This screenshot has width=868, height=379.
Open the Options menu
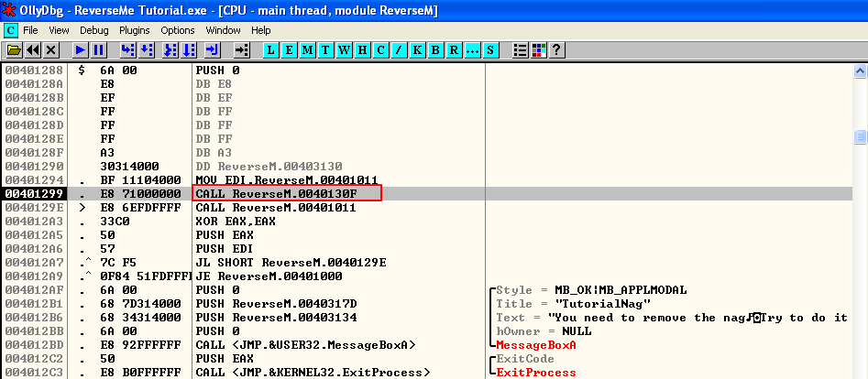pyautogui.click(x=178, y=30)
